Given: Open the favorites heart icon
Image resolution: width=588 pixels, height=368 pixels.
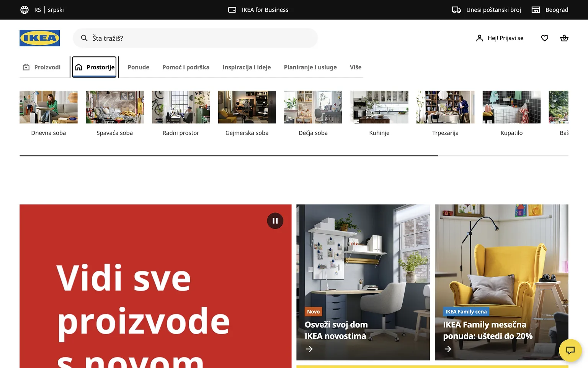Looking at the screenshot, I should pos(545,38).
